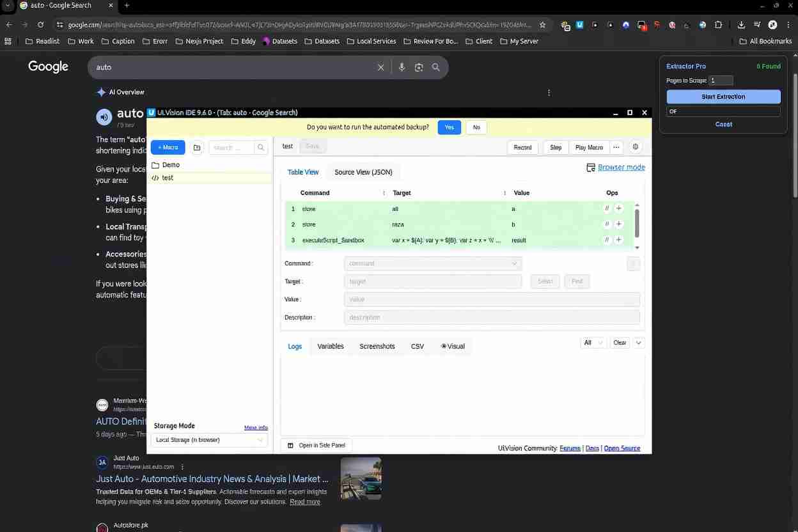The image size is (798, 532).
Task: Open the CSV tab
Action: 418,346
